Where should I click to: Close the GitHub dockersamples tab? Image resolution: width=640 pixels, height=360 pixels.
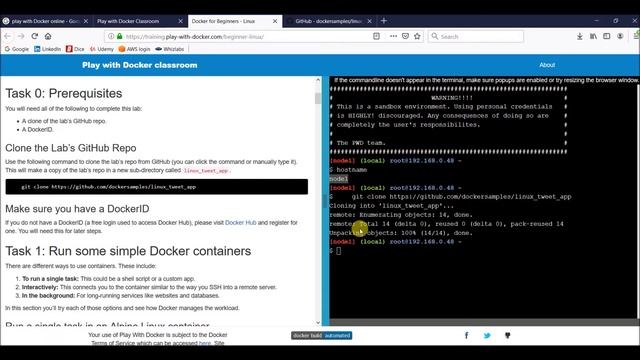point(369,21)
